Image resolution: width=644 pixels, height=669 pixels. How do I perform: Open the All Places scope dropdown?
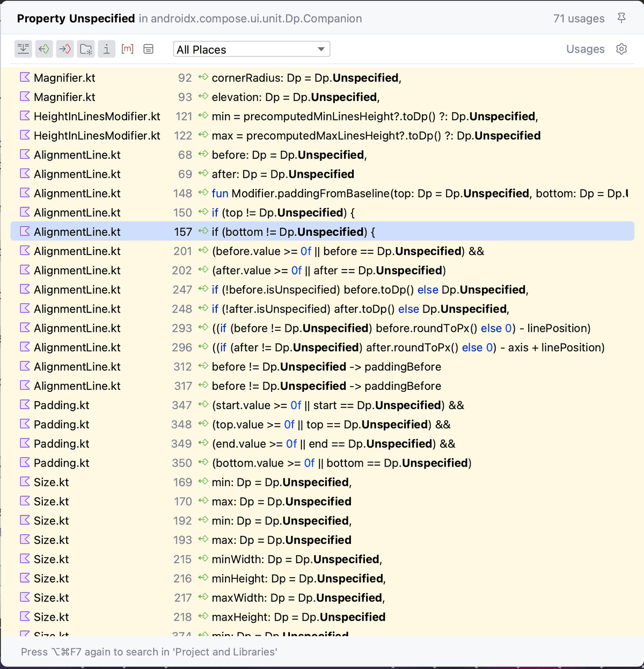click(x=252, y=49)
